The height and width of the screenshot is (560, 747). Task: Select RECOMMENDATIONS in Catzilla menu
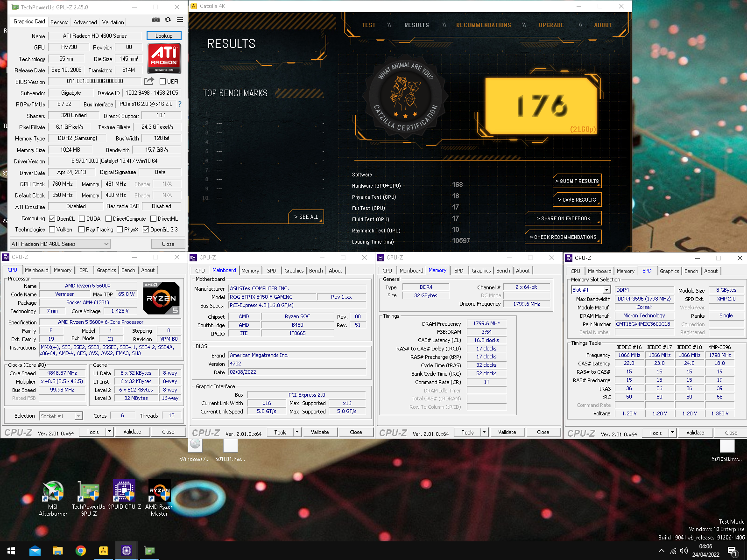(484, 25)
